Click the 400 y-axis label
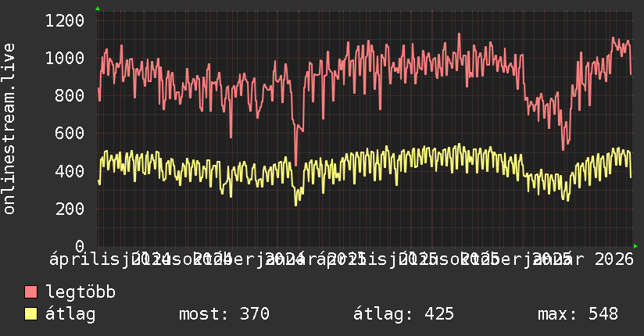The height and width of the screenshot is (336, 644). coord(70,171)
